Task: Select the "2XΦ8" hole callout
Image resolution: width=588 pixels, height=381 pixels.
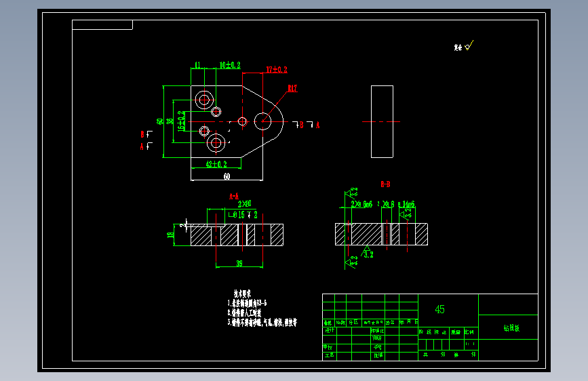Action: click(245, 204)
